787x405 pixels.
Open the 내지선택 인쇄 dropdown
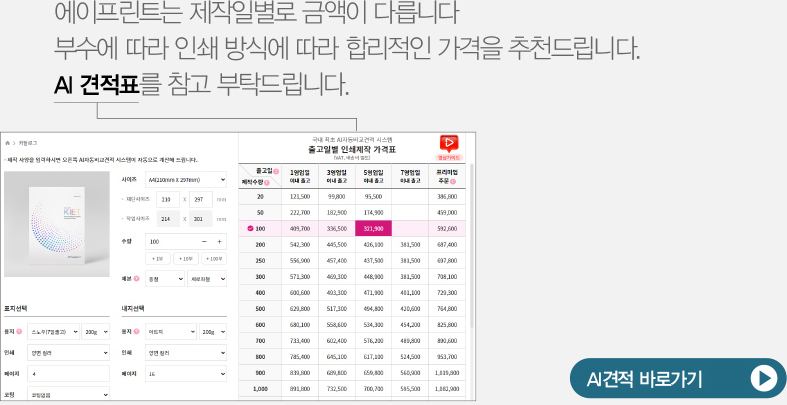186,353
